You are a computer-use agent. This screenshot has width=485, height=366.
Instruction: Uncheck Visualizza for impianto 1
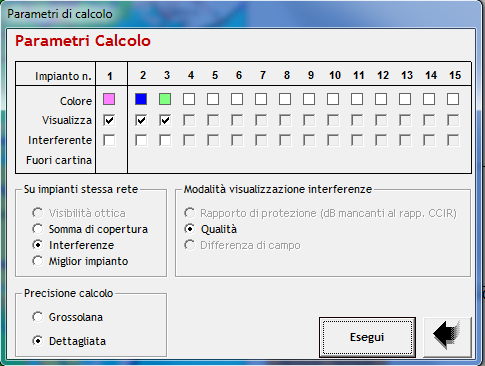(109, 120)
